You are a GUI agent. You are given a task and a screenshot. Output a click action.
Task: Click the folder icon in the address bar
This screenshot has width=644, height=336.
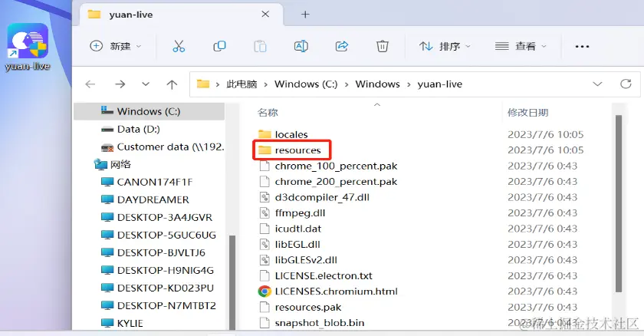tap(203, 84)
